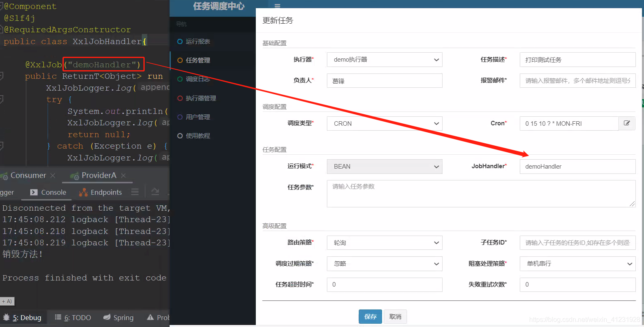Click the restore layout icon next to Endpoints
Image resolution: width=644 pixels, height=327 pixels.
[155, 192]
